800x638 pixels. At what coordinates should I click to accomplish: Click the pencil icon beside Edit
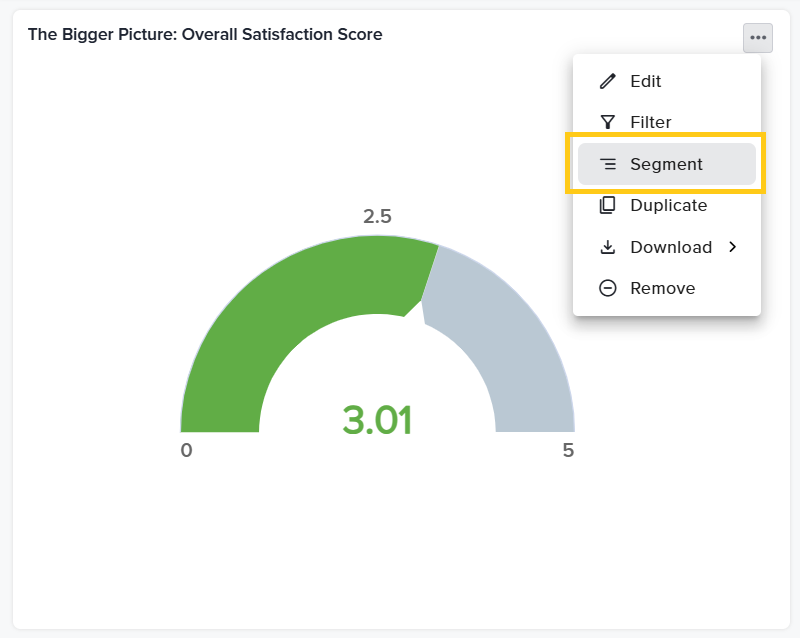tap(607, 81)
